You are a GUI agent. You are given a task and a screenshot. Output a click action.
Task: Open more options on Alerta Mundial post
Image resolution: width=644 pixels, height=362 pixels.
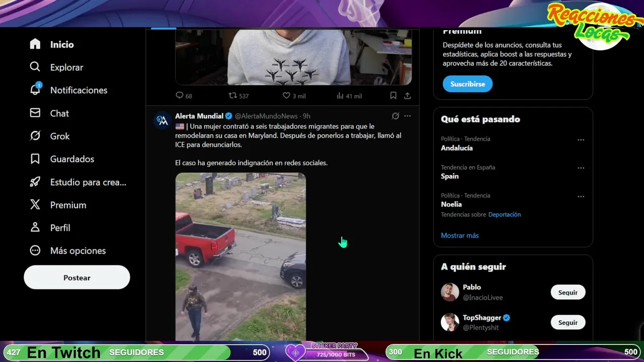click(x=408, y=116)
